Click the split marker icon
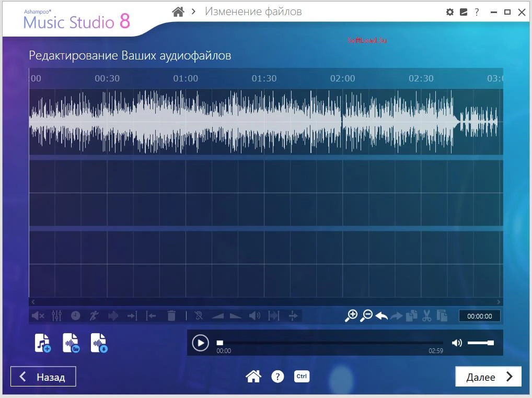This screenshot has height=398, width=532. point(186,316)
